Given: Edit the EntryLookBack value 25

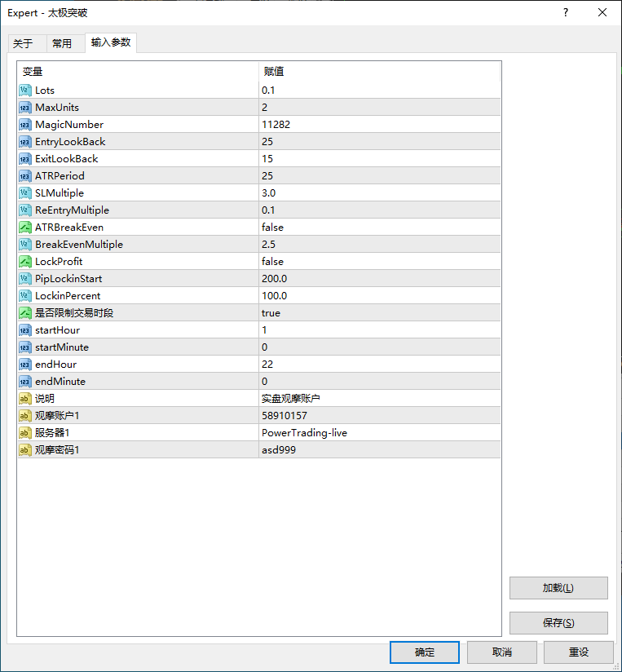Looking at the screenshot, I should pyautogui.click(x=380, y=141).
